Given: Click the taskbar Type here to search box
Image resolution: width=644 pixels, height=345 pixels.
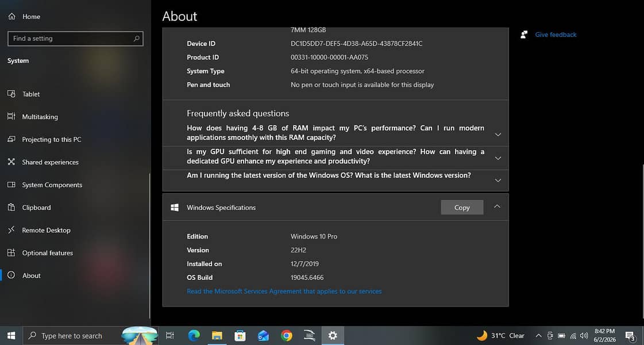Looking at the screenshot, I should (x=91, y=336).
